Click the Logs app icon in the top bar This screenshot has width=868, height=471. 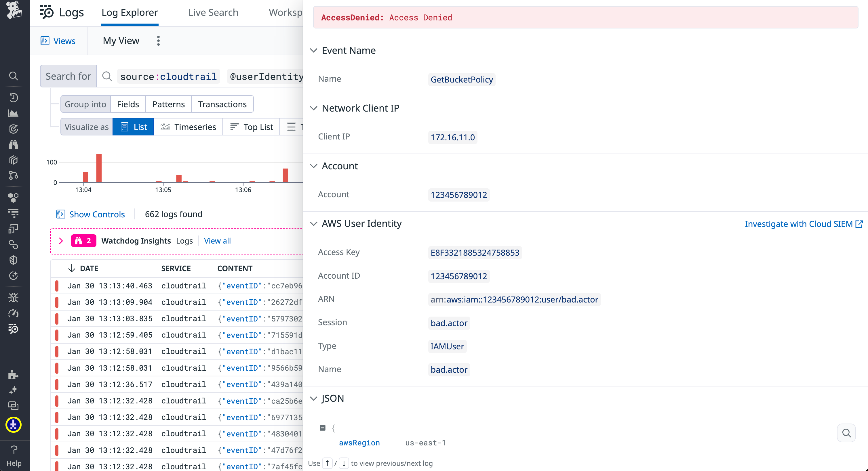click(x=47, y=12)
